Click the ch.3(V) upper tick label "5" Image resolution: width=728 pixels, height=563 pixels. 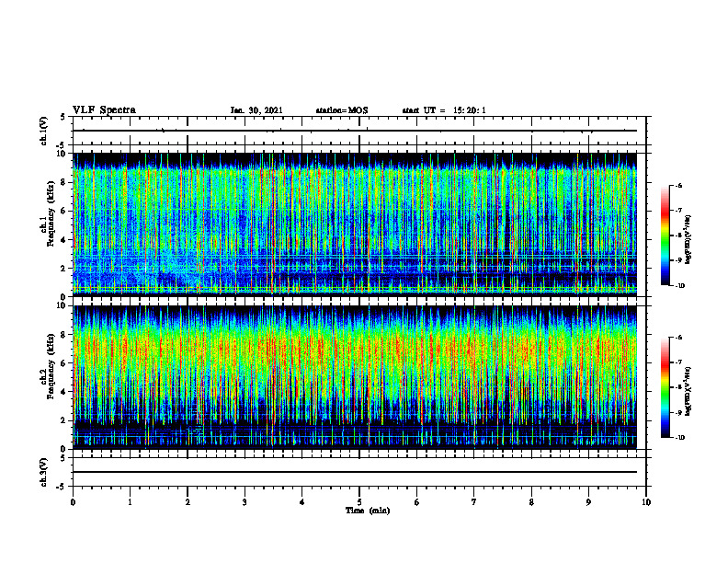(x=63, y=458)
